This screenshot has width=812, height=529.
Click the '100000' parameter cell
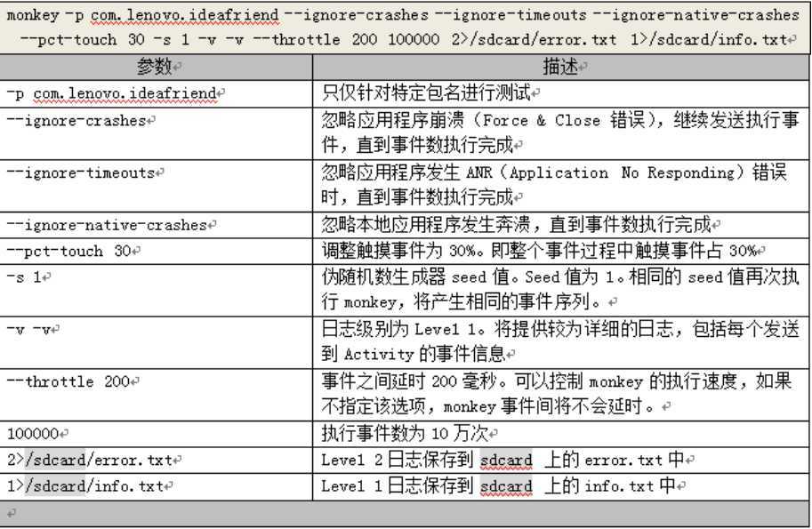point(156,434)
